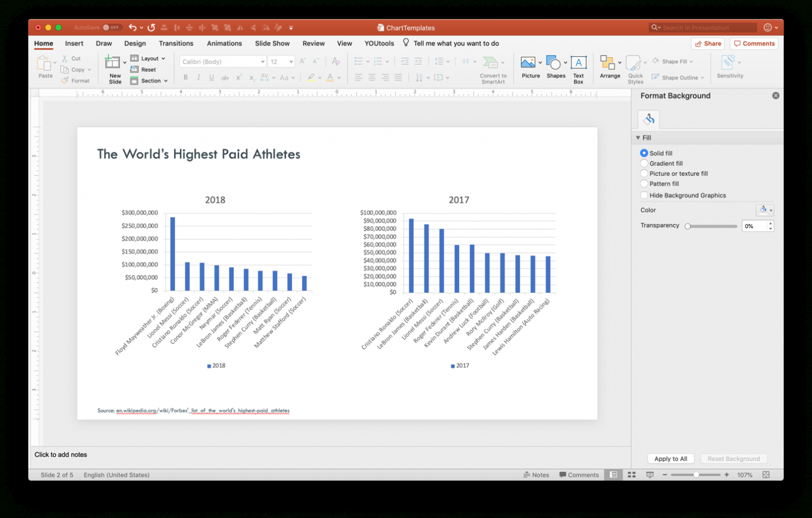812x518 pixels.
Task: Click the Share button
Action: click(x=708, y=44)
